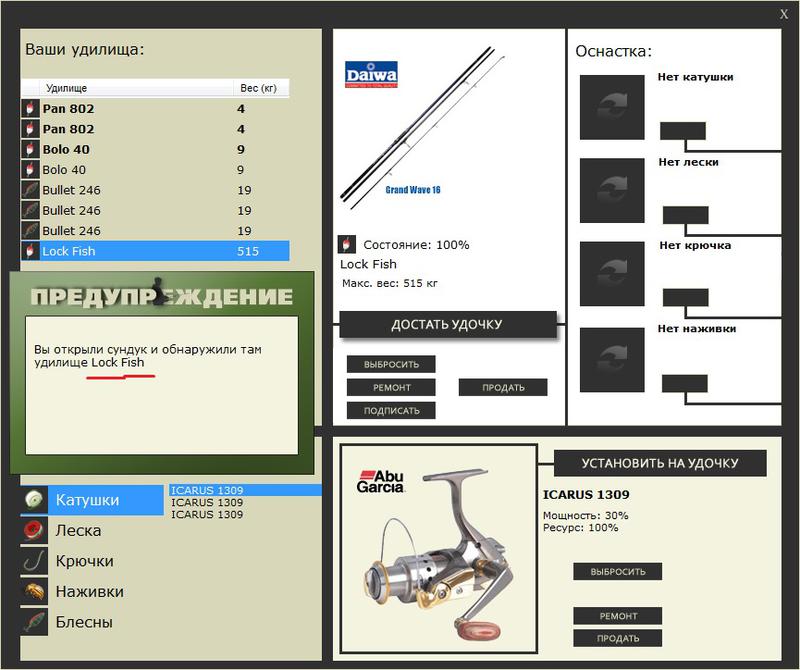Close the inventory window with X

click(784, 14)
